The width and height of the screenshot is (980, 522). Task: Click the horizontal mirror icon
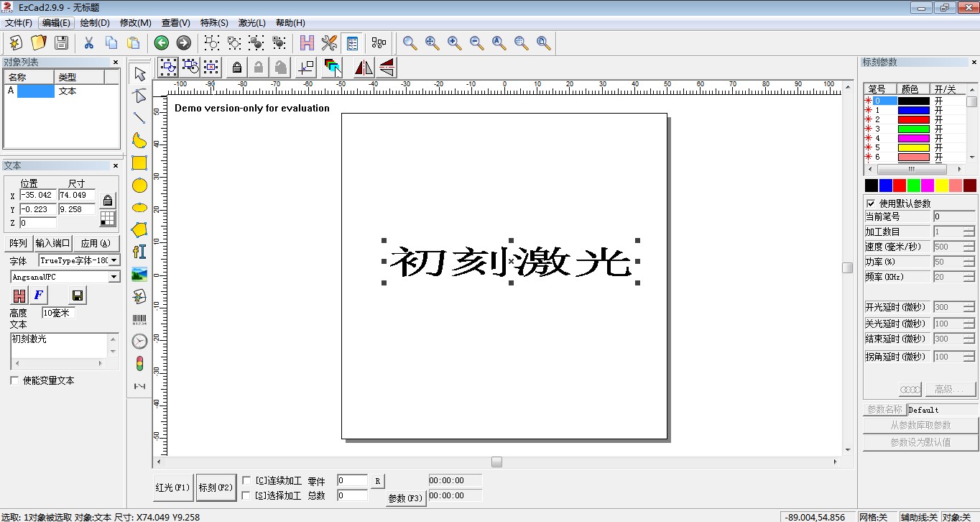pyautogui.click(x=363, y=67)
